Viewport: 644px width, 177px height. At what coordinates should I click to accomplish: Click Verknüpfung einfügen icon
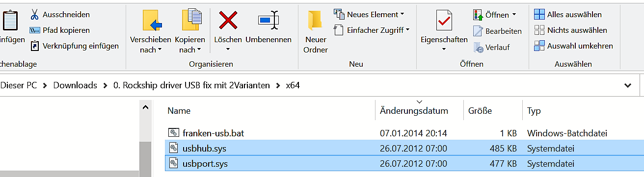coord(34,46)
